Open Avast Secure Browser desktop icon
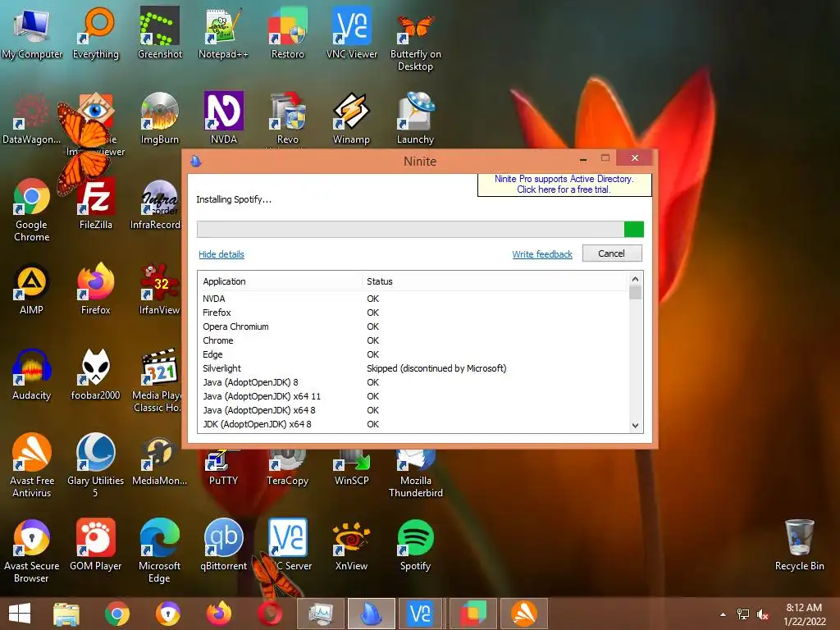840x630 pixels. click(x=32, y=550)
